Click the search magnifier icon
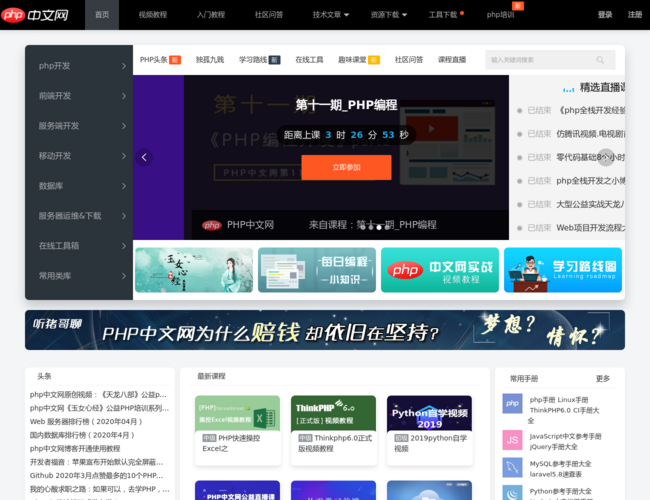 600,60
